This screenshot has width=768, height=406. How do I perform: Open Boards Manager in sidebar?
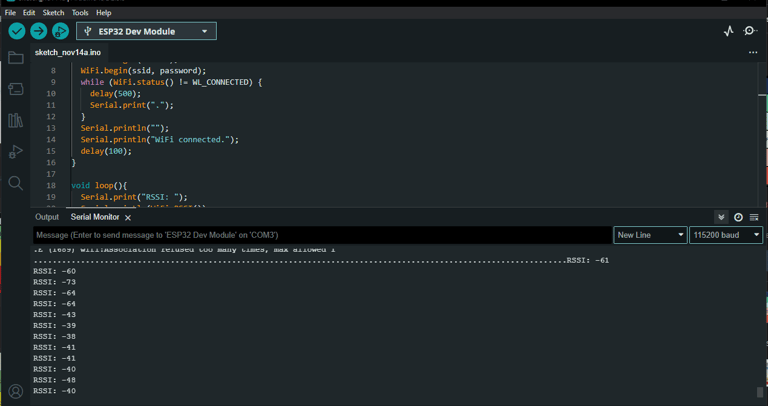(x=15, y=89)
